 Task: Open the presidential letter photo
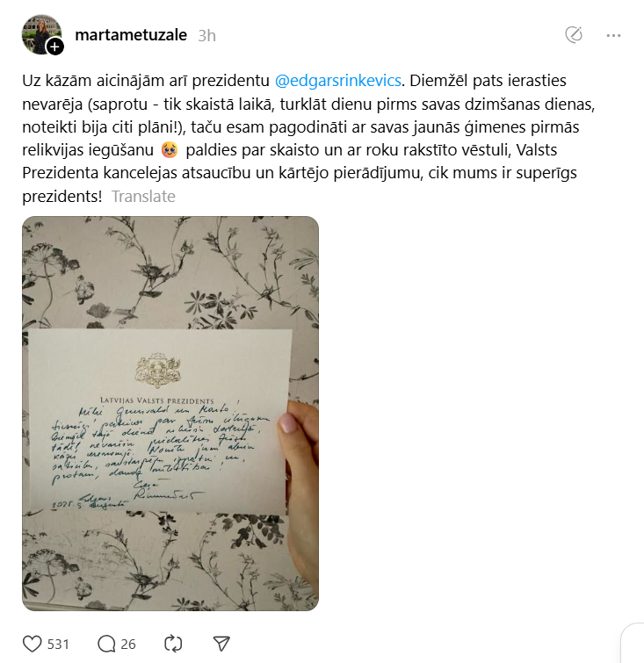[x=170, y=414]
